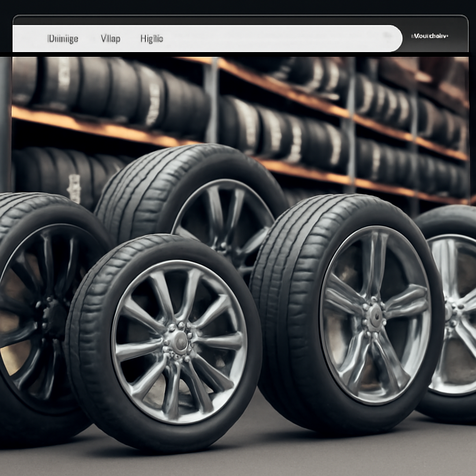Open the Driinige menu item
The width and height of the screenshot is (476, 476).
(63, 39)
